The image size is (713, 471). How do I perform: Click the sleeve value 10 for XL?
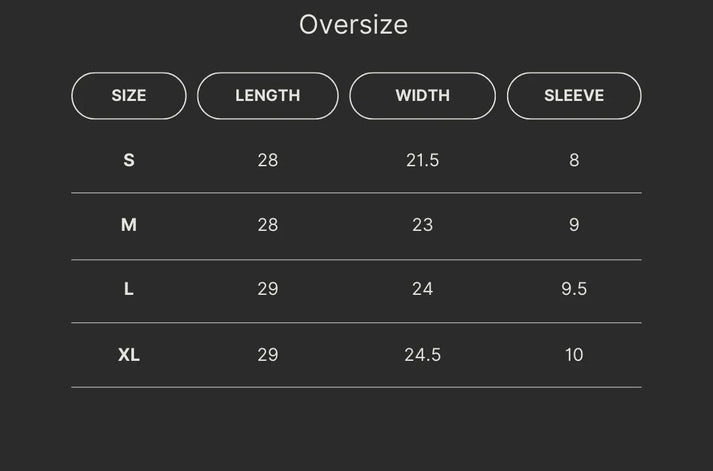click(x=574, y=355)
